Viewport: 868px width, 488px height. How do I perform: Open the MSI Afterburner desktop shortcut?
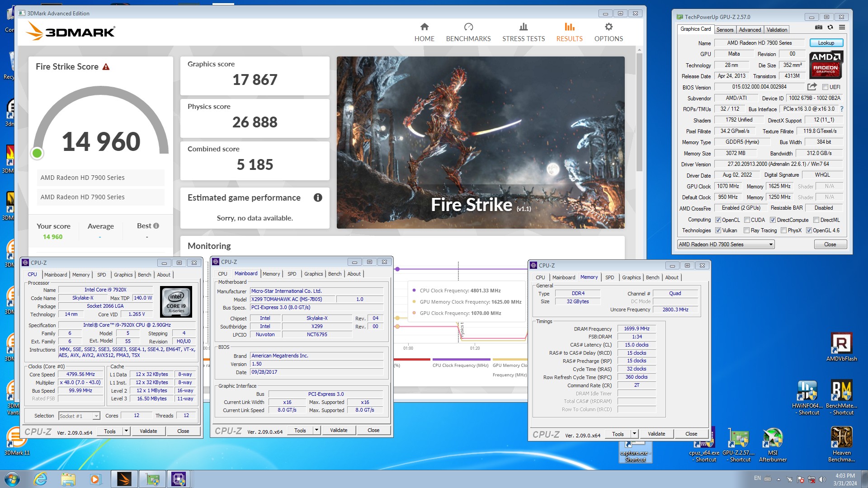773,445
